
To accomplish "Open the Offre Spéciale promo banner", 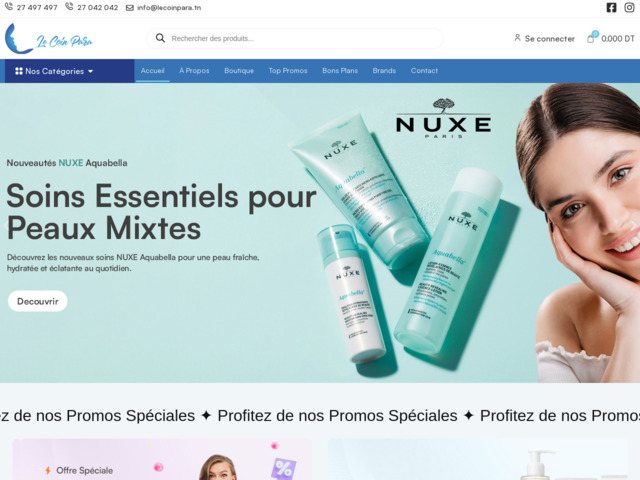I will [x=162, y=460].
